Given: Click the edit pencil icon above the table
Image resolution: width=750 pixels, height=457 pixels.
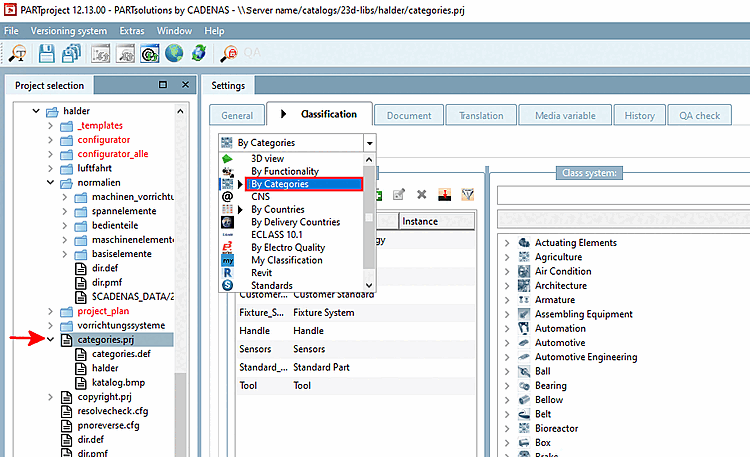Looking at the screenshot, I should tap(398, 194).
